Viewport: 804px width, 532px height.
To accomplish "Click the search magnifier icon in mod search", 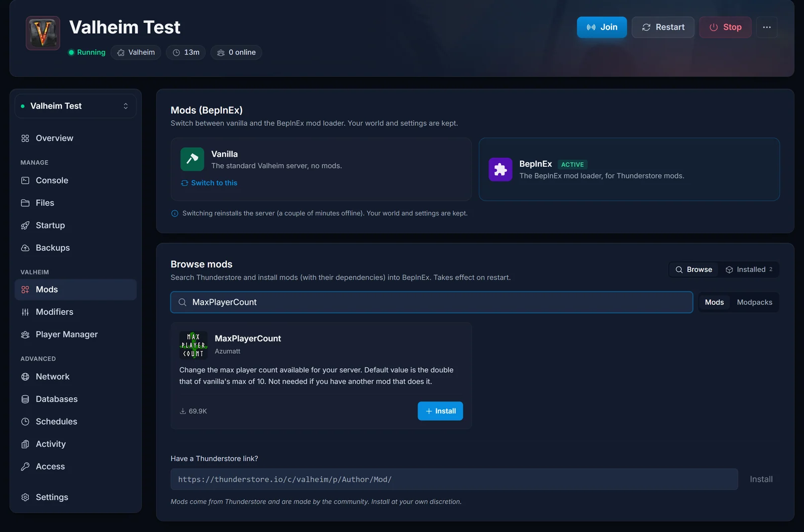I will 182,302.
